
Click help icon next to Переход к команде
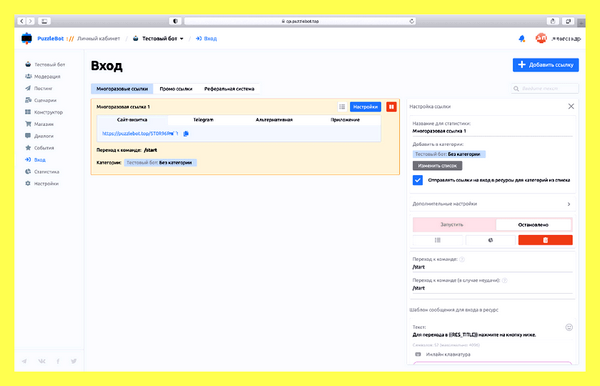tap(462, 259)
